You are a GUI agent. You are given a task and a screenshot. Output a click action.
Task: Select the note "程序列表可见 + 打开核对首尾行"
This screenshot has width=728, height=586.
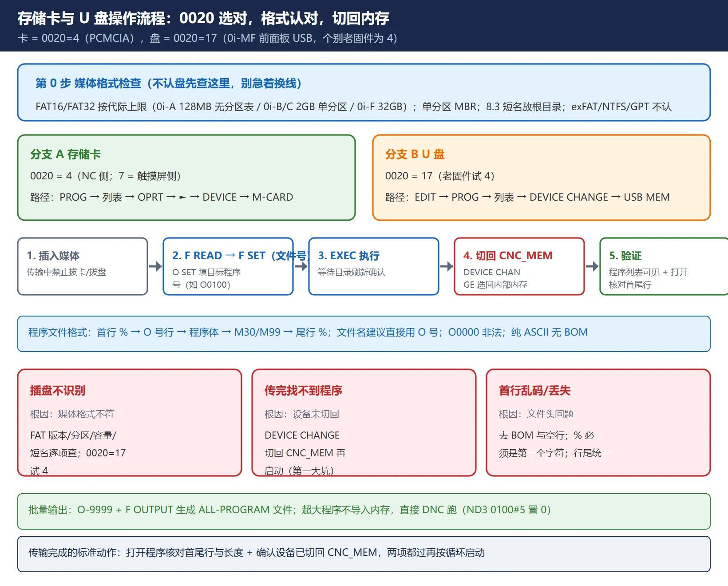coord(648,278)
